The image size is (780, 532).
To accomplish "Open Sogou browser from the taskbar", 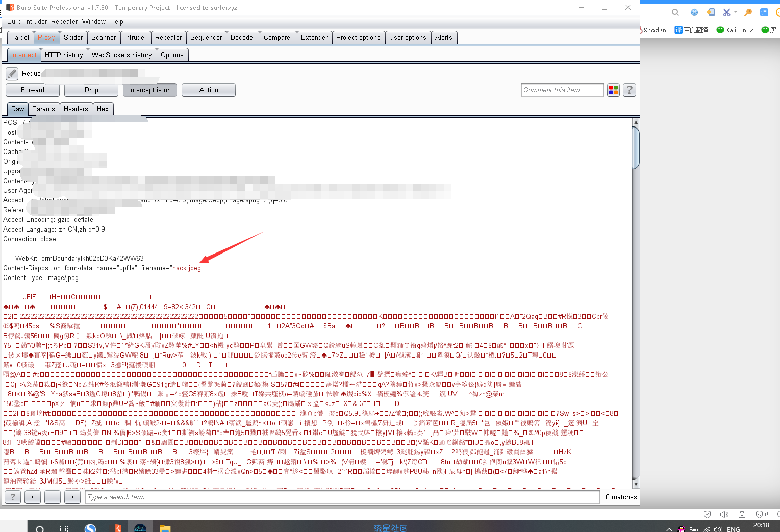I will 90,528.
